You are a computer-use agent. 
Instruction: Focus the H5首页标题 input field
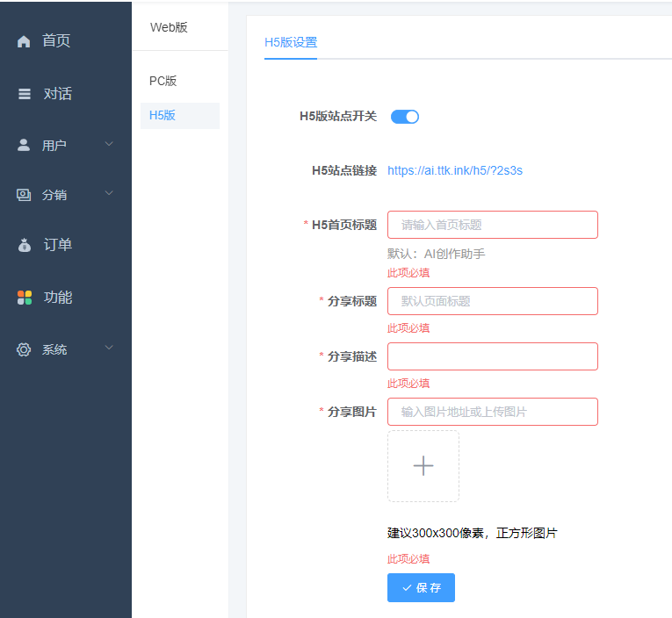pos(493,225)
